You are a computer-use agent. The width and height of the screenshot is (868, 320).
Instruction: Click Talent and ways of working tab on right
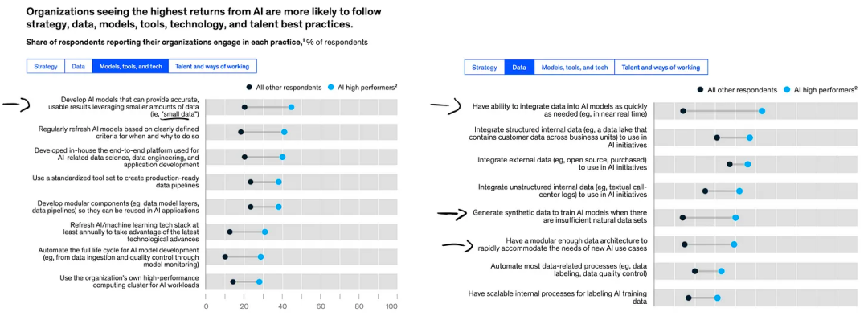661,68
